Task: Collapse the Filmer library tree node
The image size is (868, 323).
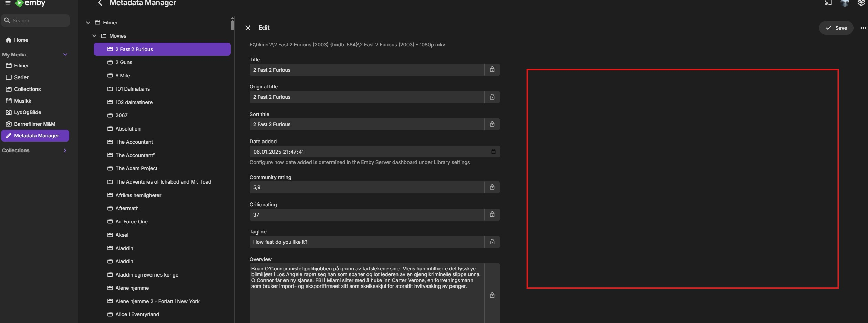Action: 88,23
